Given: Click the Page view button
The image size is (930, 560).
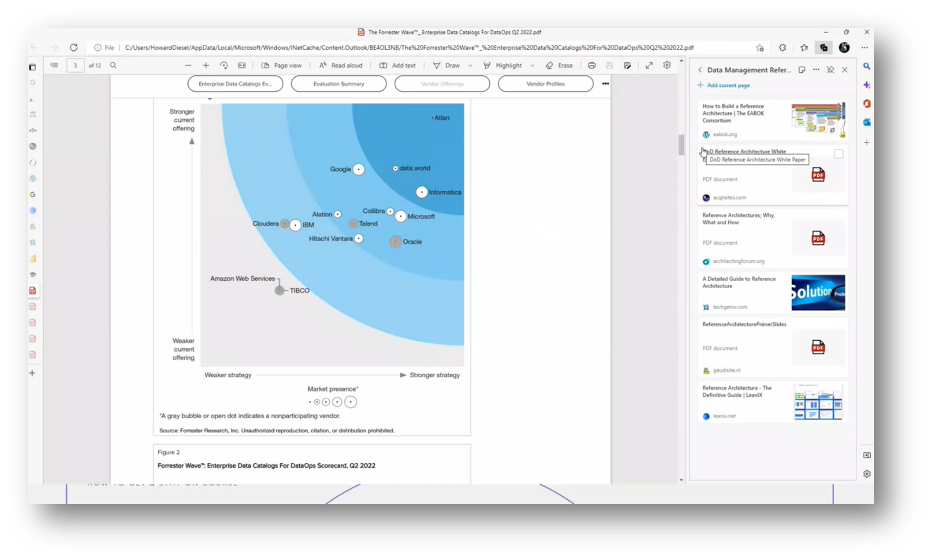Looking at the screenshot, I should pyautogui.click(x=282, y=66).
